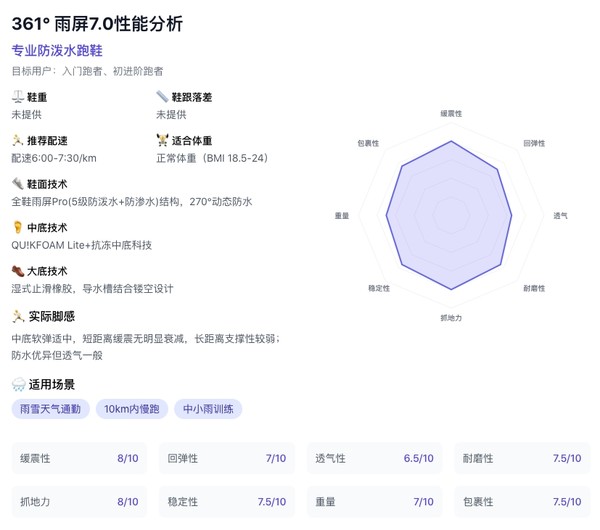This screenshot has width=600, height=530.
Task: Click the 稳定性 7.5/10 score card
Action: (227, 501)
